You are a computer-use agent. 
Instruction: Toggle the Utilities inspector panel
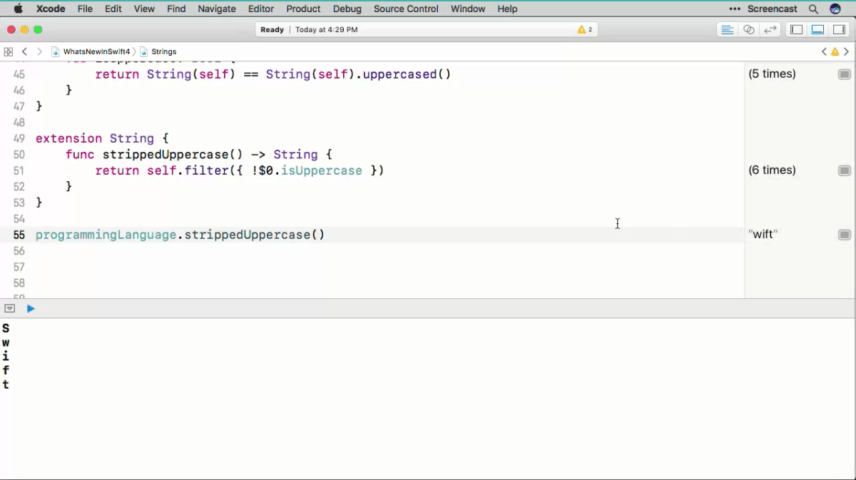point(839,30)
